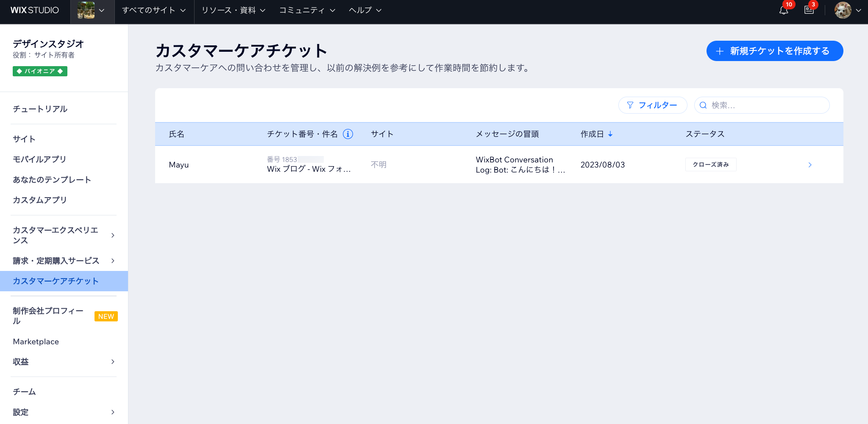Open the notifications bell icon
868x424 pixels.
pos(784,11)
